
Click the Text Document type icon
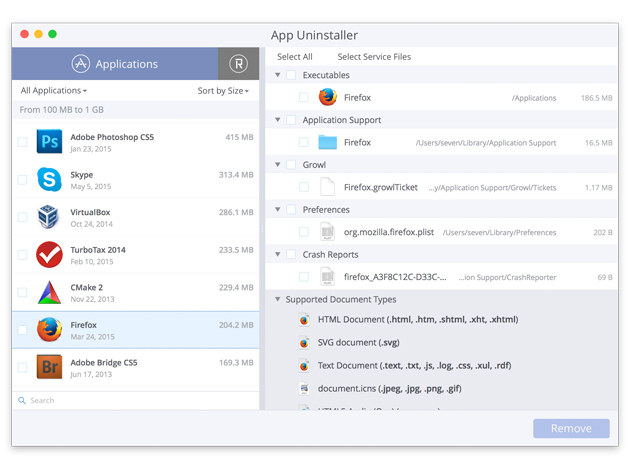[x=304, y=365]
